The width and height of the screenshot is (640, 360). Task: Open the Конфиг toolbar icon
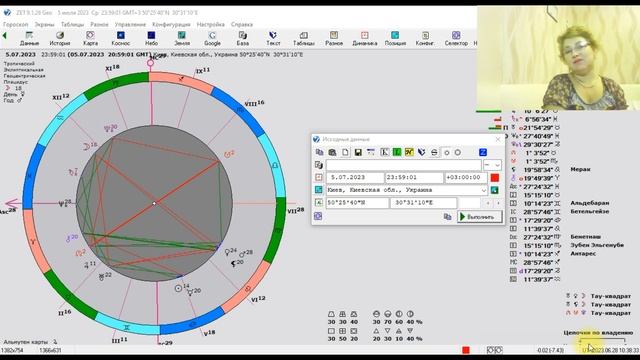pyautogui.click(x=425, y=38)
